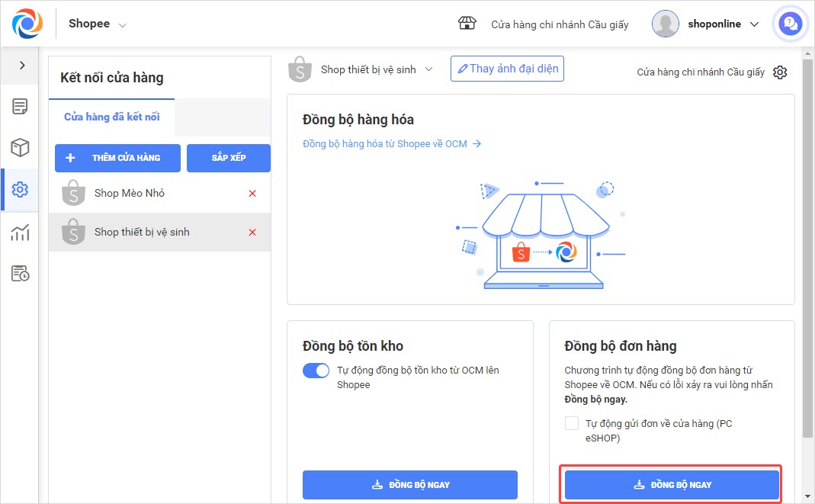Screen dimensions: 815x504
Task: Open the reports chart icon in sidebar
Action: (20, 232)
